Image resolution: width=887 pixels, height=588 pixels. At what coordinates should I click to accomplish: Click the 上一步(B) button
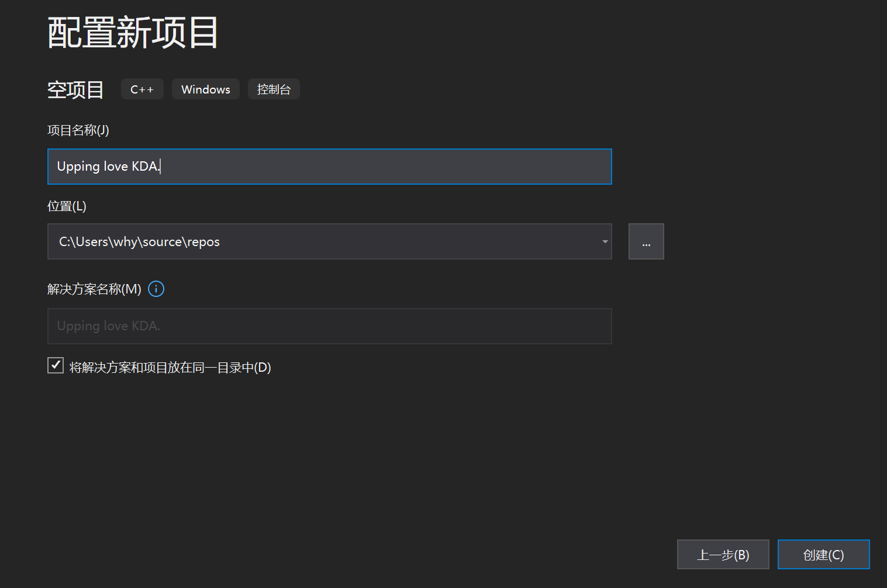click(723, 554)
